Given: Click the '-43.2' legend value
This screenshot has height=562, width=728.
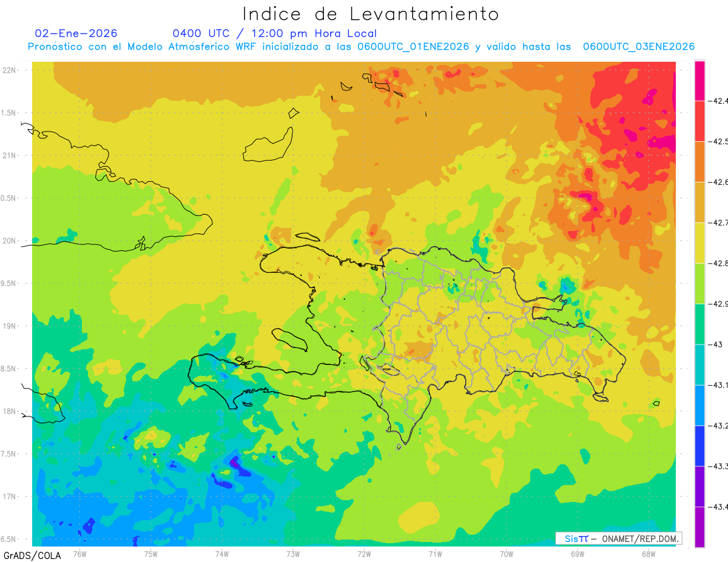Looking at the screenshot, I should (718, 426).
